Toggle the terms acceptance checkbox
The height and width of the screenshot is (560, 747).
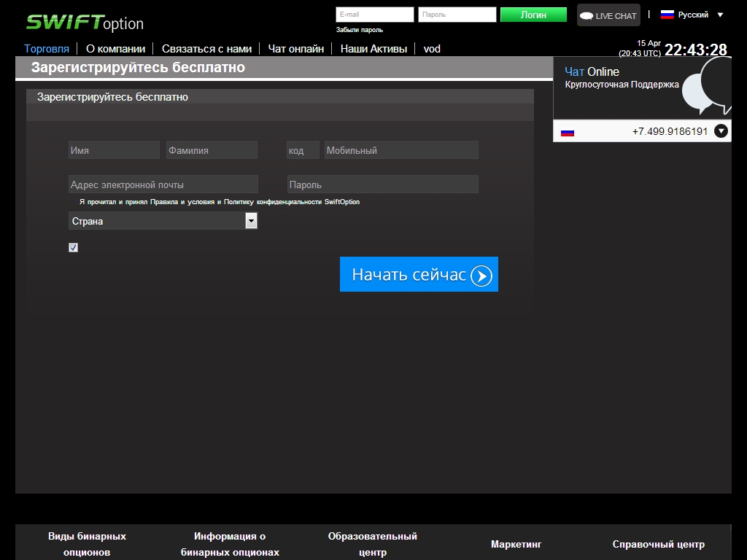pyautogui.click(x=73, y=248)
